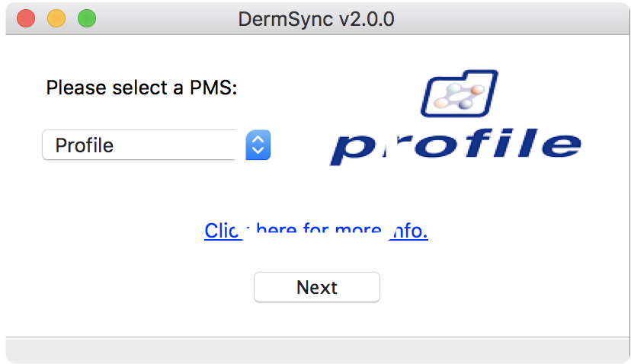Minimize DermSync with the yellow button
This screenshot has height=364, width=631.
(56, 18)
